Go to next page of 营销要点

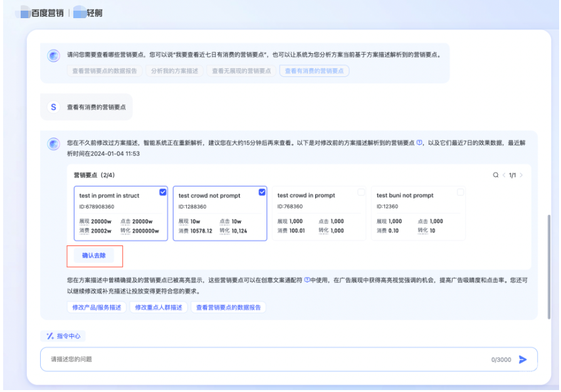pos(521,175)
